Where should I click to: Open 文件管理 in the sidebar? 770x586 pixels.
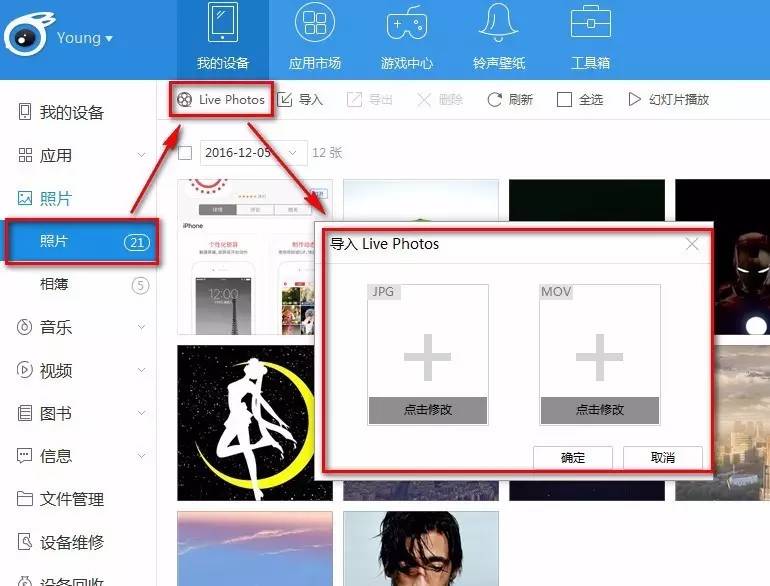[x=61, y=499]
